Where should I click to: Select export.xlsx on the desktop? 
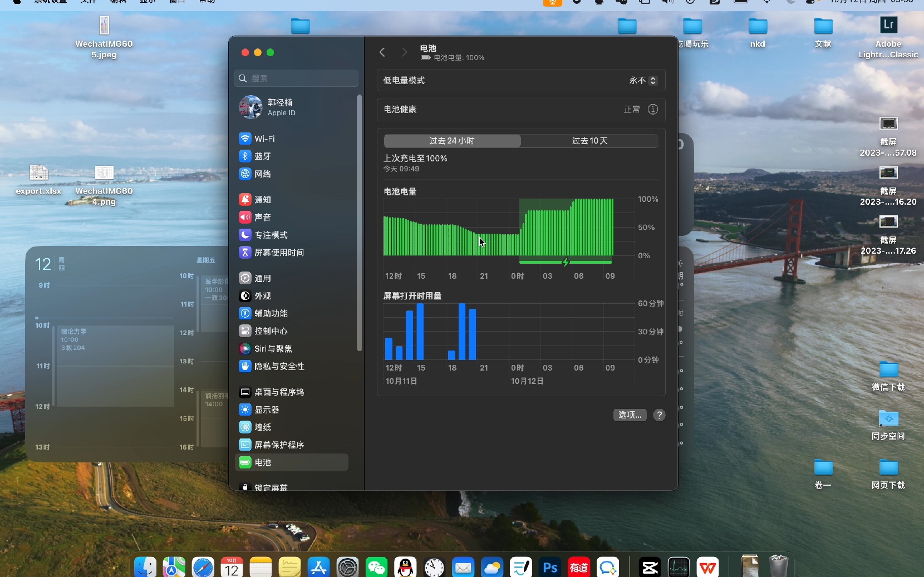pos(38,179)
